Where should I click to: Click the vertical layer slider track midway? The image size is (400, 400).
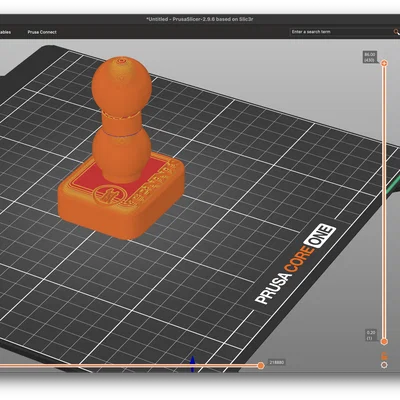tap(384, 202)
